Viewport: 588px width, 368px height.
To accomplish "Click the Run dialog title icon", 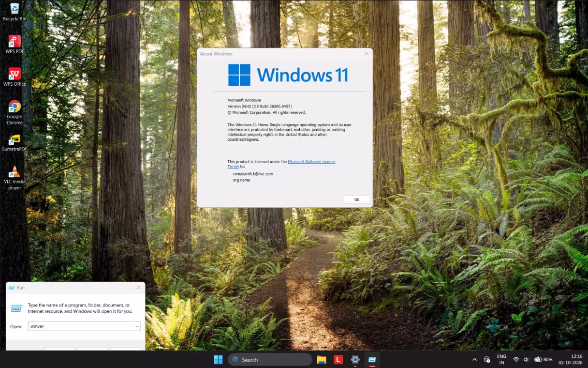I will pos(12,288).
